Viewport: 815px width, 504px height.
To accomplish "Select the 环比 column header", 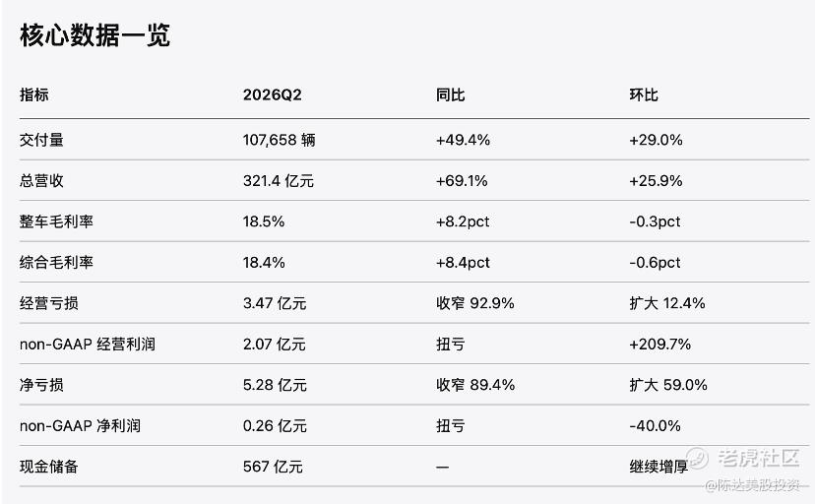I will point(644,94).
